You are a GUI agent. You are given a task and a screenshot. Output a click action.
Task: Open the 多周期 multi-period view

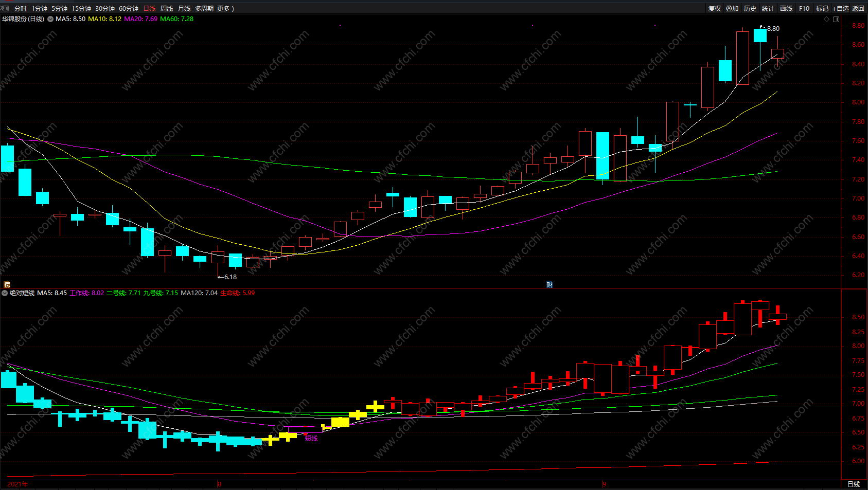click(x=204, y=9)
